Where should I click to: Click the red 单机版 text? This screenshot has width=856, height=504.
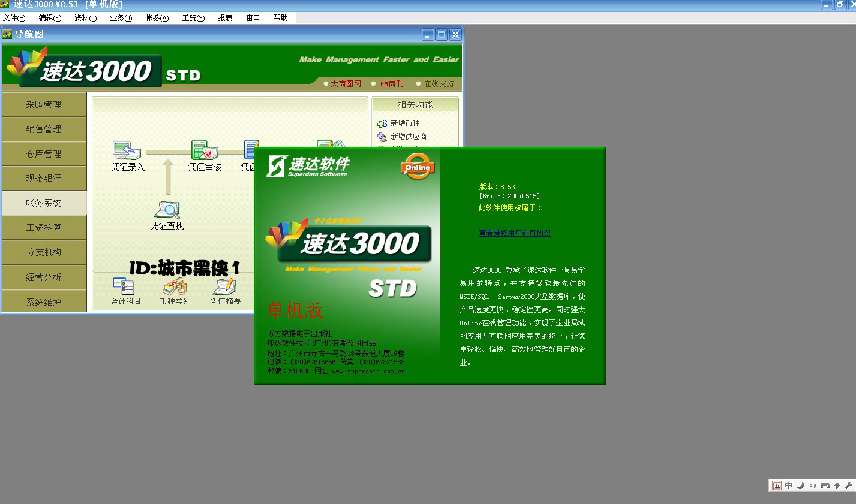point(295,310)
